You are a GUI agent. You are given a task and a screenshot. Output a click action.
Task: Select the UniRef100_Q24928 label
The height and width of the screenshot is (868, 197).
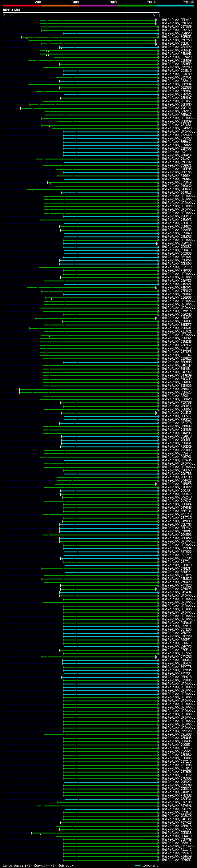point(177,128)
